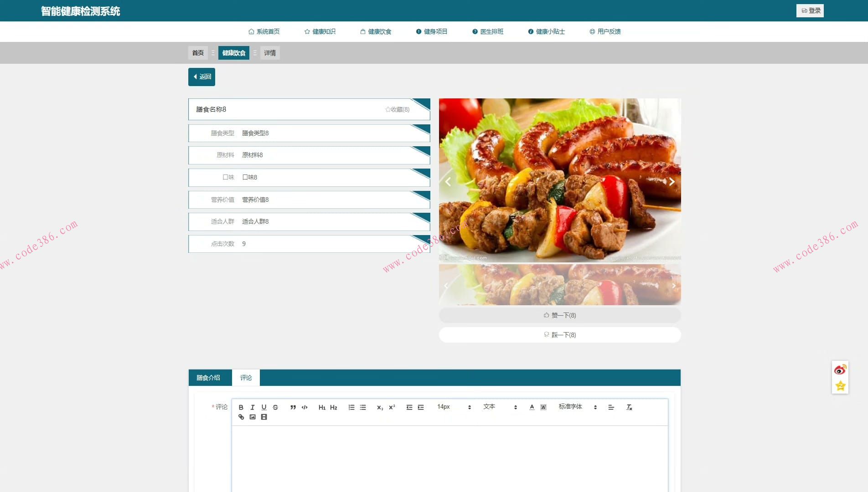The width and height of the screenshot is (868, 492).
Task: Click the 健康饮食 breadcrumb
Action: coord(234,53)
